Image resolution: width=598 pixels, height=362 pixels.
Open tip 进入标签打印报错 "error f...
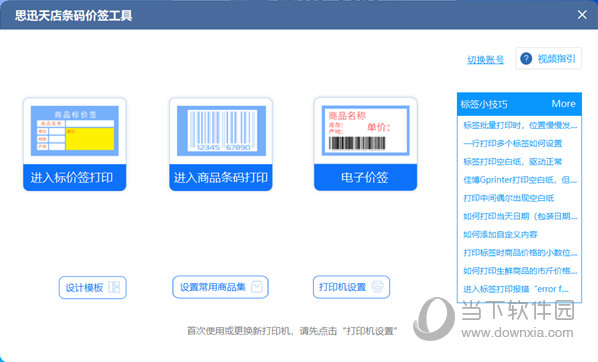pos(516,289)
